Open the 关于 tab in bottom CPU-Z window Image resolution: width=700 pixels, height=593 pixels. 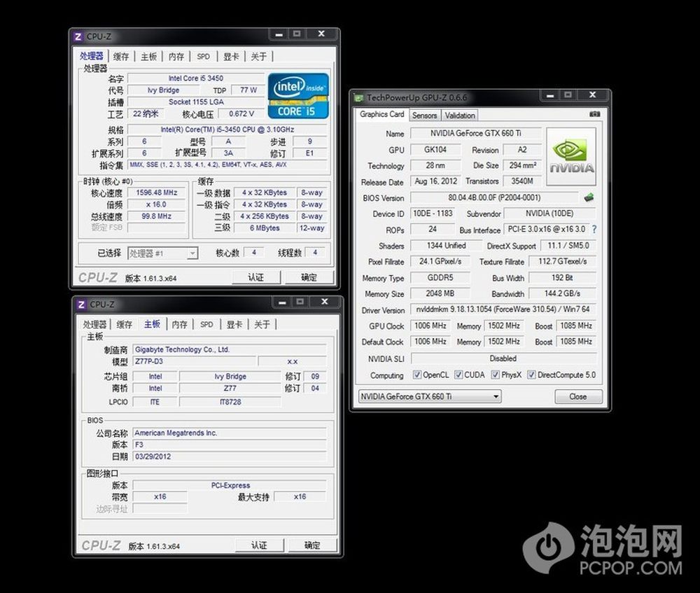tap(262, 325)
